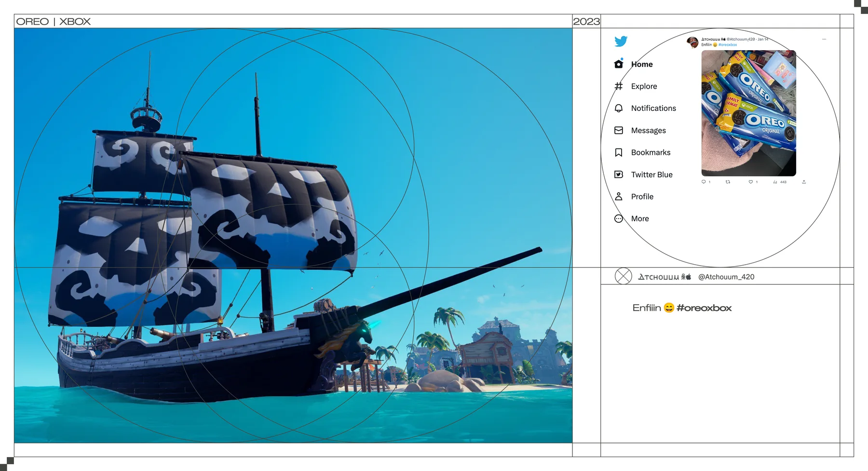868x471 pixels.
Task: Open the Oreo packs photo in tweet
Action: pos(748,113)
